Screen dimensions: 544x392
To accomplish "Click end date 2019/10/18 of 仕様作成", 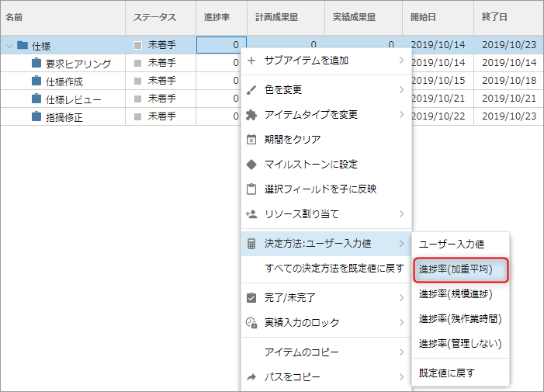I will click(x=509, y=81).
